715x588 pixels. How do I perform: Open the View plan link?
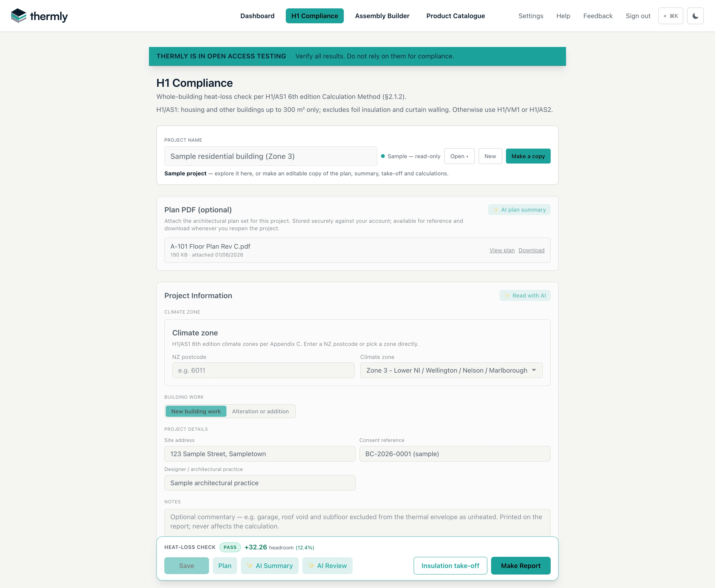502,250
